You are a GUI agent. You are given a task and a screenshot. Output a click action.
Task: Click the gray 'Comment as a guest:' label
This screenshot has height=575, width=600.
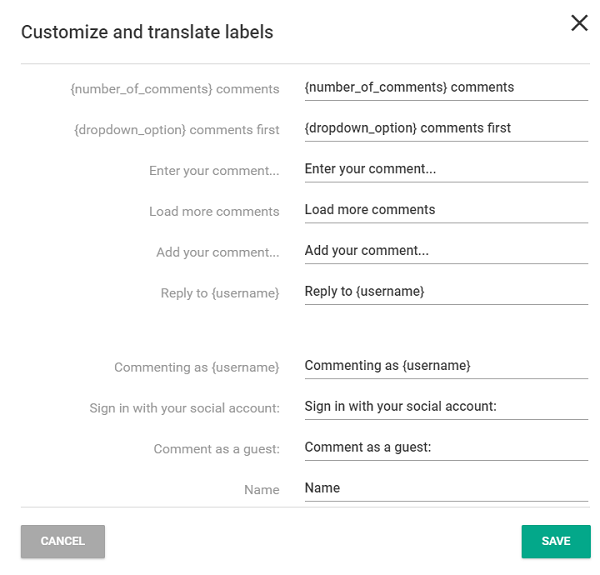[x=217, y=449]
